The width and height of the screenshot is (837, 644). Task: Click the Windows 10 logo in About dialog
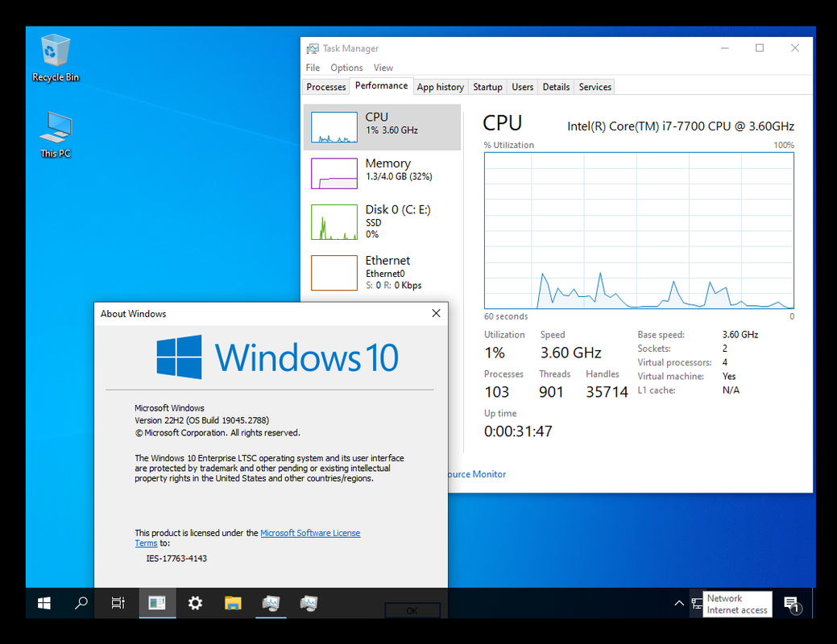[x=277, y=357]
